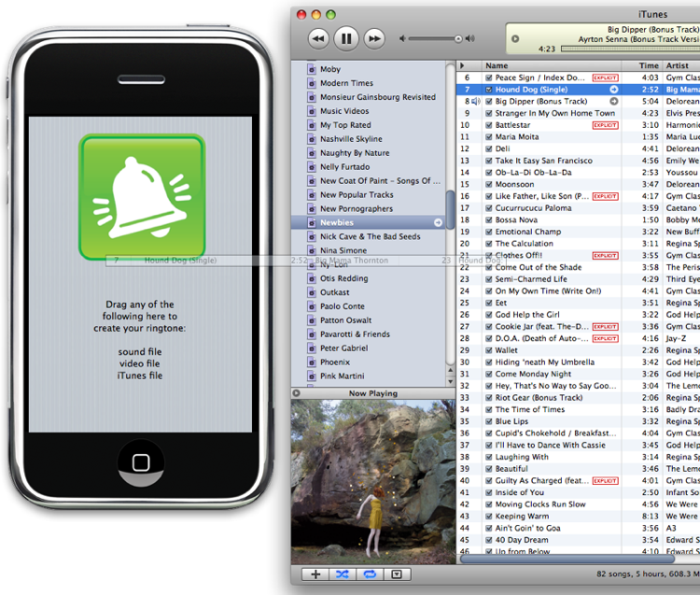Click the Nina Simone playlist icon
Viewport: 700px width, 595px height.
pyautogui.click(x=312, y=251)
